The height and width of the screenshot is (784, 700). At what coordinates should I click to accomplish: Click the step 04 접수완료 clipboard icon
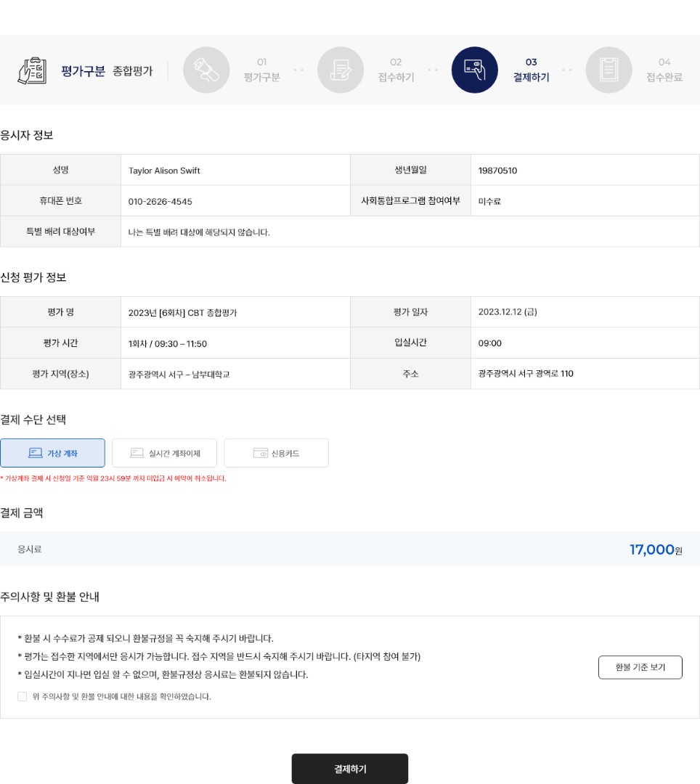click(x=609, y=70)
